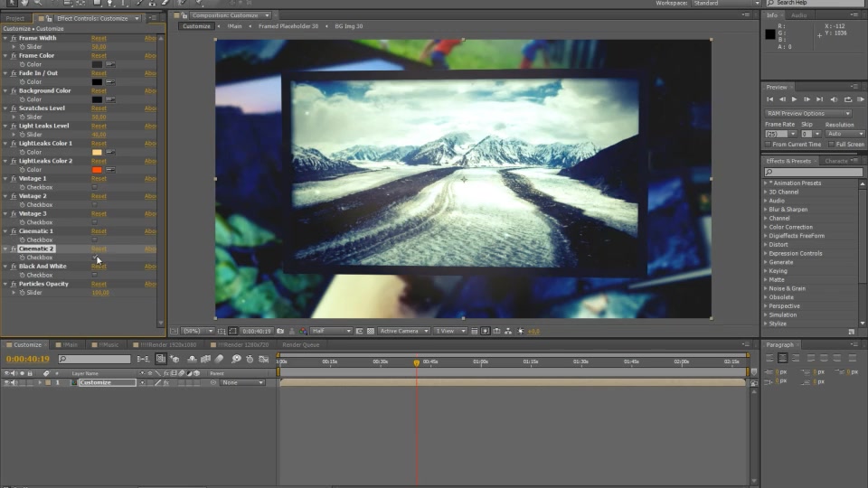Reset the Scratches Level effect
The height and width of the screenshot is (488, 868).
tap(99, 108)
